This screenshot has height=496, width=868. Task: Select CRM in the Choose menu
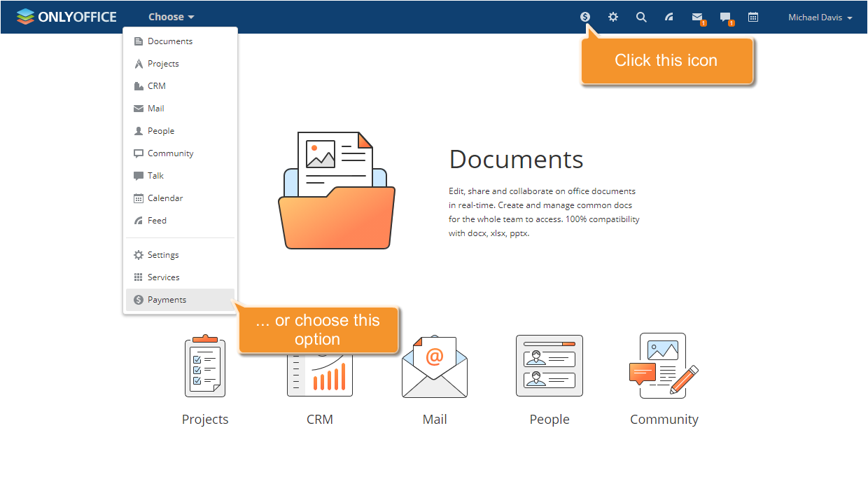click(x=156, y=86)
